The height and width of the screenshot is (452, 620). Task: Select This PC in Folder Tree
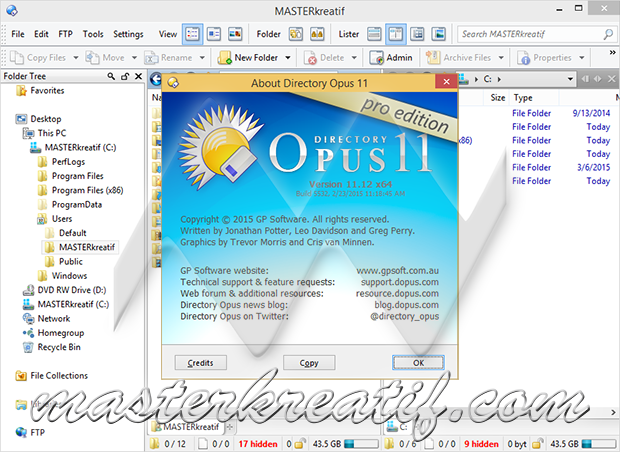(51, 133)
